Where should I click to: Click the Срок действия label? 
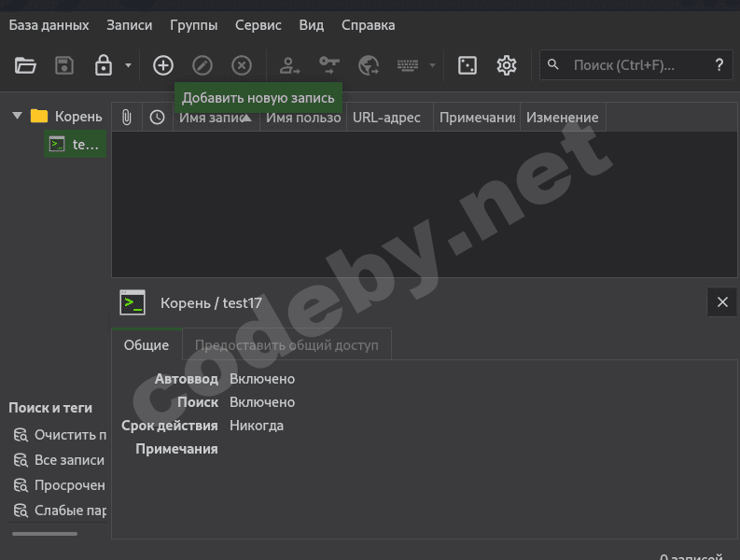170,426
